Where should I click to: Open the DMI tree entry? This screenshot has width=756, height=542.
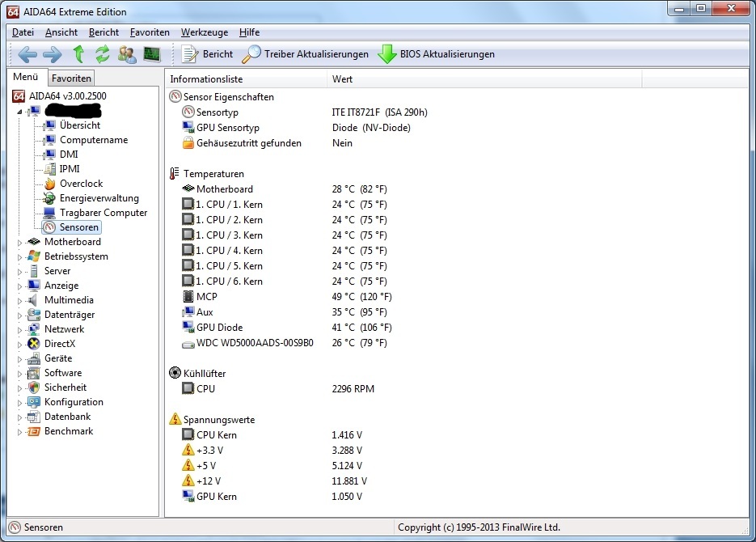(69, 155)
